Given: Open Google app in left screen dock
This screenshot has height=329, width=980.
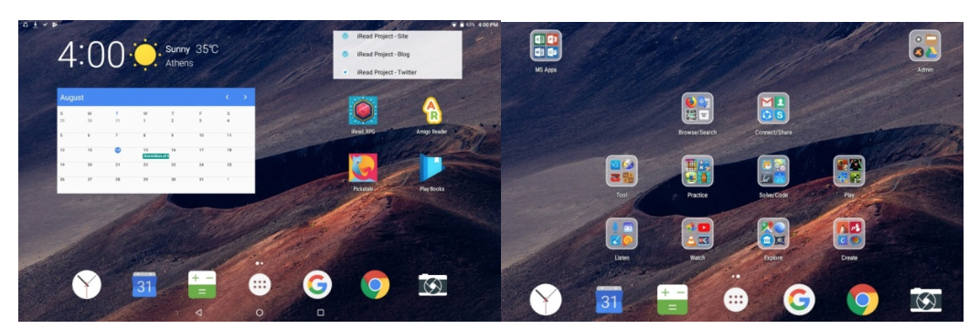Looking at the screenshot, I should pyautogui.click(x=317, y=285).
